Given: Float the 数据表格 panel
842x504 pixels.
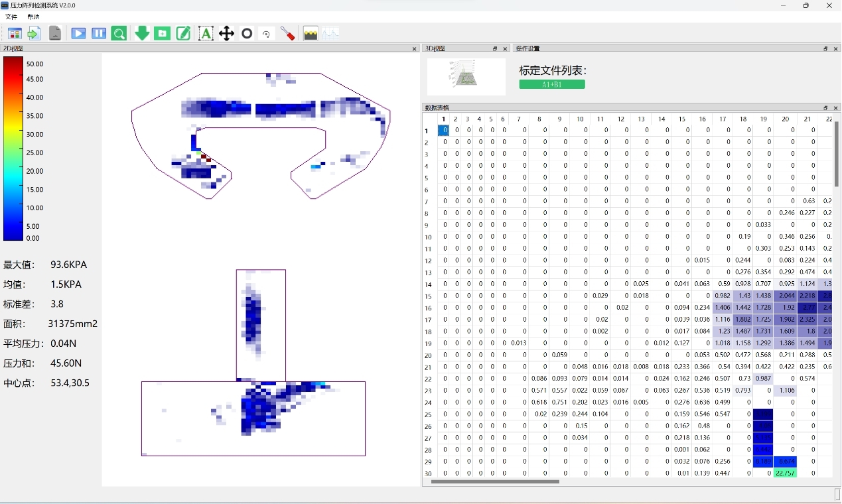Looking at the screenshot, I should pyautogui.click(x=825, y=107).
